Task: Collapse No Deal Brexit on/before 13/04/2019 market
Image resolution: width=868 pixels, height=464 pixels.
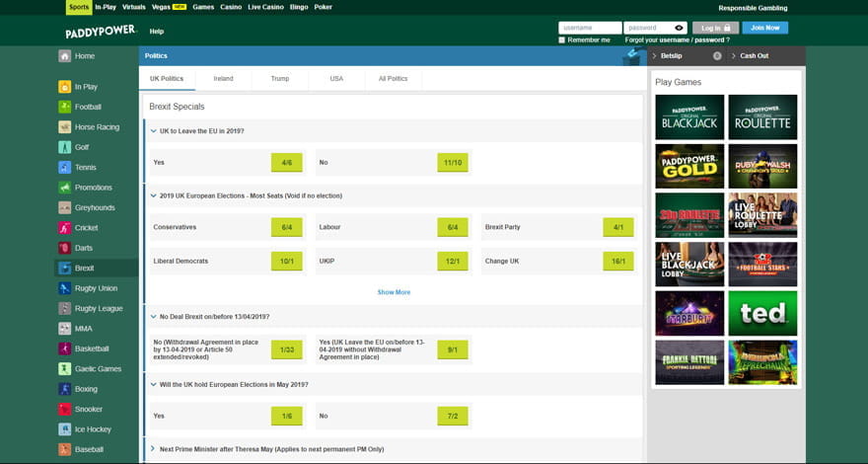Action: [x=153, y=317]
